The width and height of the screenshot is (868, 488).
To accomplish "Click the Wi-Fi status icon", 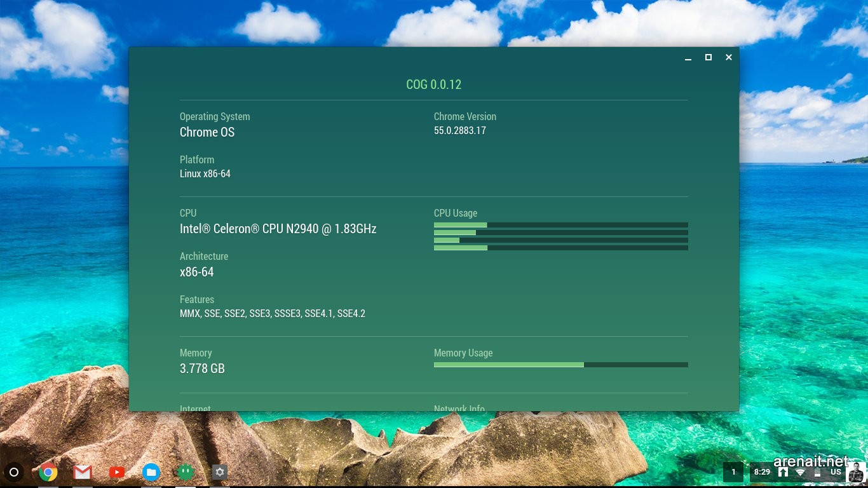I will coord(801,472).
